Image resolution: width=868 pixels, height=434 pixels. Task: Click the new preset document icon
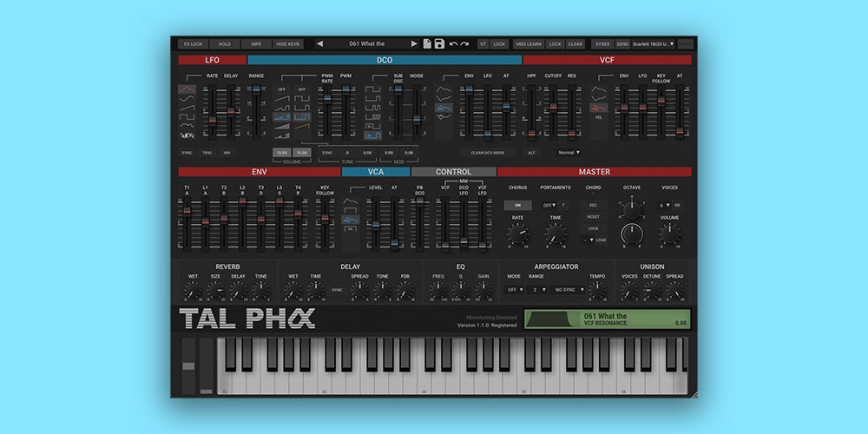[427, 43]
